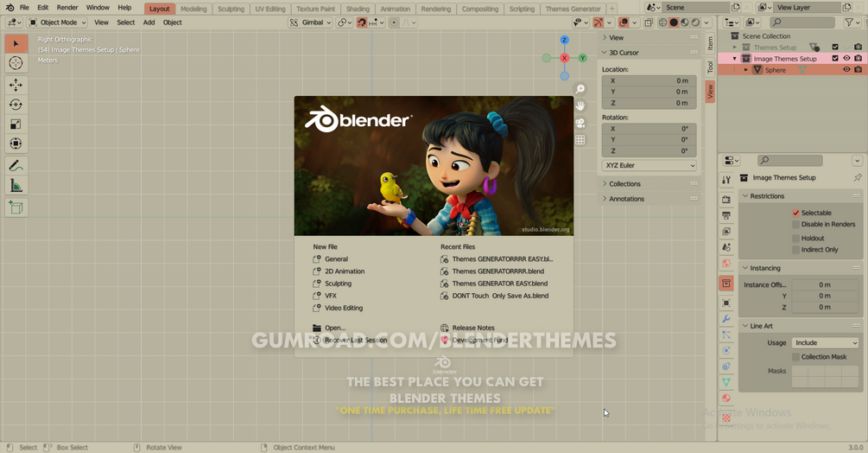Screen dimensions: 868x453
Task: Select the Annotate pencil tool
Action: [x=16, y=166]
